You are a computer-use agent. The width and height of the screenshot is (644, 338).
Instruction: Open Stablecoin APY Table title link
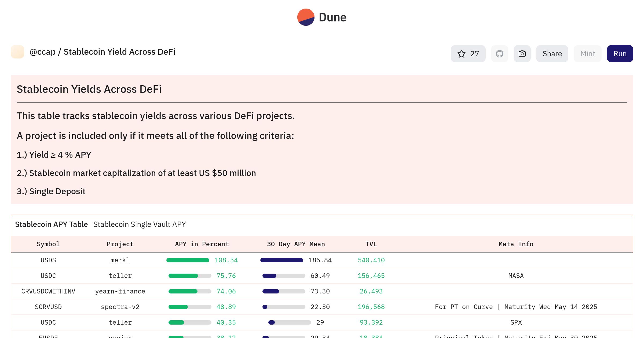click(x=51, y=224)
